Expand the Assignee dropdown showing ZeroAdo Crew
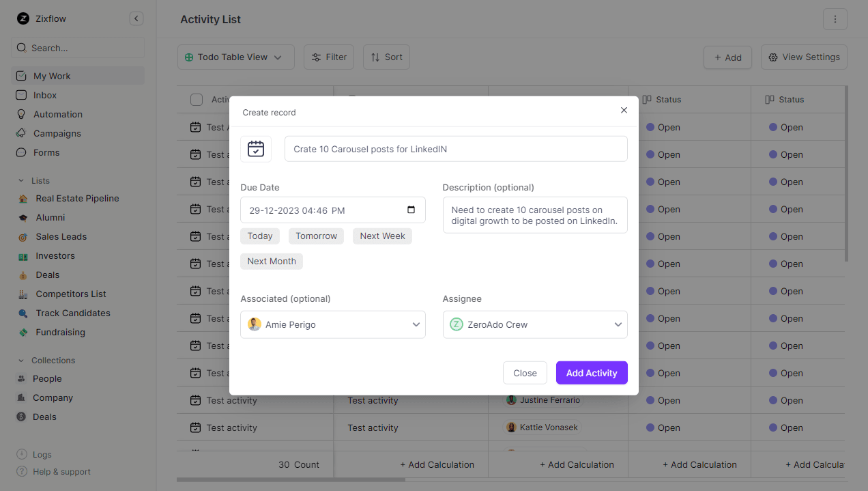868x491 pixels. [535, 324]
